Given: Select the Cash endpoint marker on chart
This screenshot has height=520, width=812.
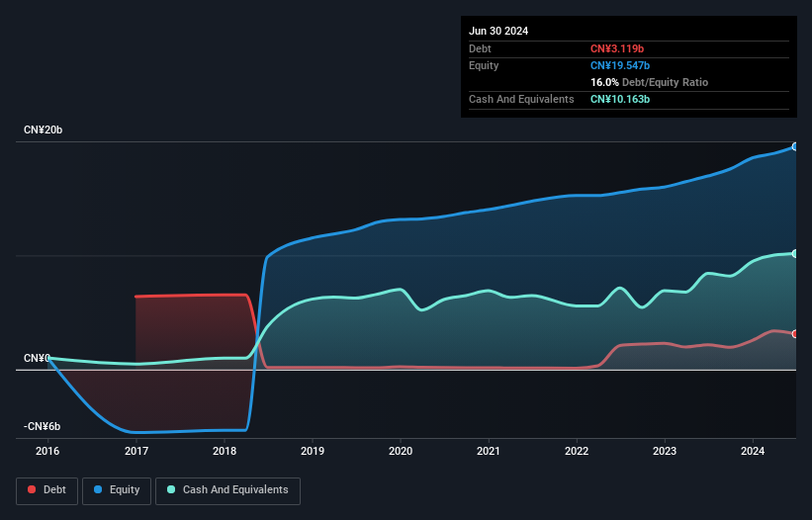Looking at the screenshot, I should tap(795, 253).
